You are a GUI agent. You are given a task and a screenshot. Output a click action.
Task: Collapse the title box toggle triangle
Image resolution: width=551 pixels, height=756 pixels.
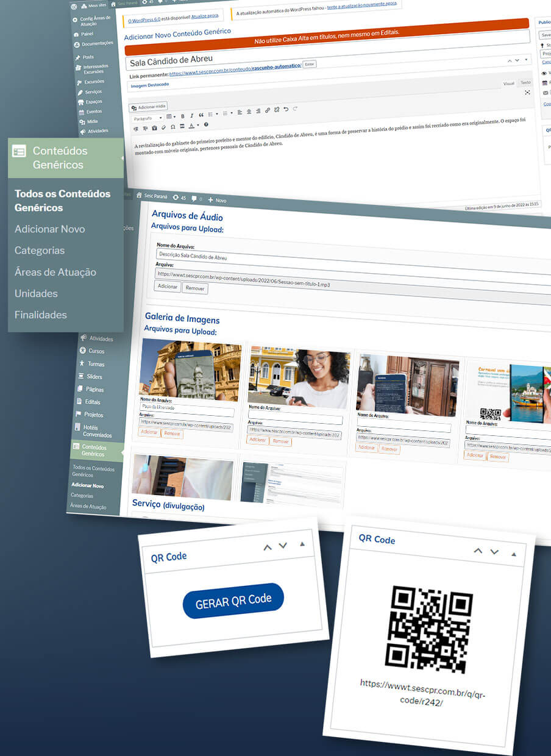click(x=526, y=60)
